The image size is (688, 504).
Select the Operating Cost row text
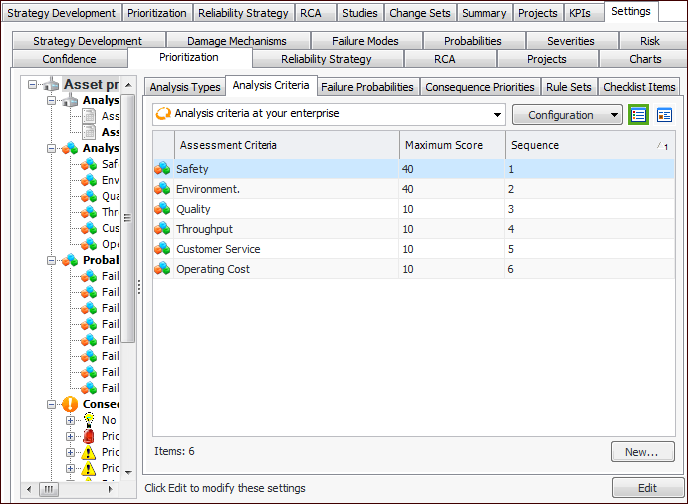click(213, 269)
